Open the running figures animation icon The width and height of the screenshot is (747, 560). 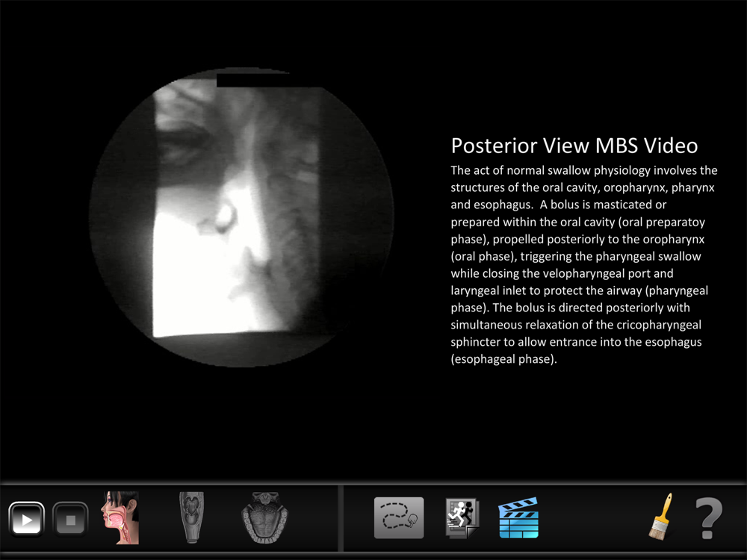tap(462, 518)
